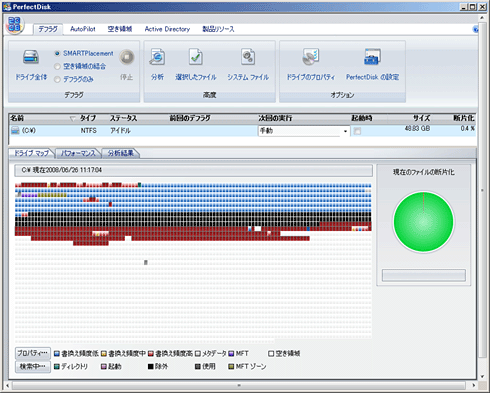Viewport: 490px width, 393px height.
Task: Click the 分析 analyze icon
Action: pos(157,57)
